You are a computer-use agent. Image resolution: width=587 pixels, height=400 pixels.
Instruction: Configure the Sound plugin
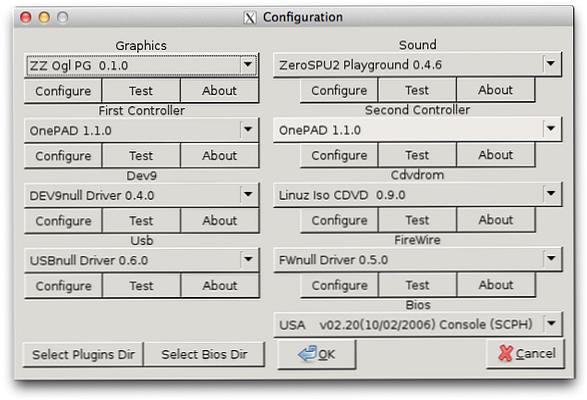(339, 90)
